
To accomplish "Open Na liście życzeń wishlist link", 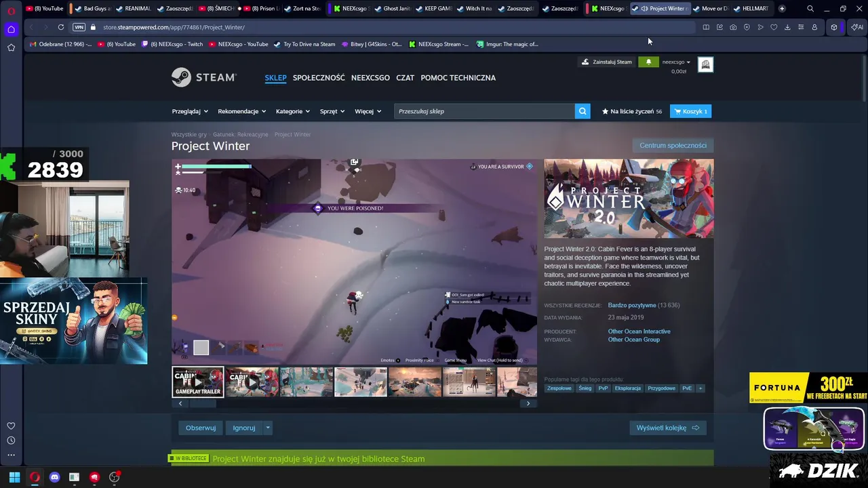I will pyautogui.click(x=632, y=111).
